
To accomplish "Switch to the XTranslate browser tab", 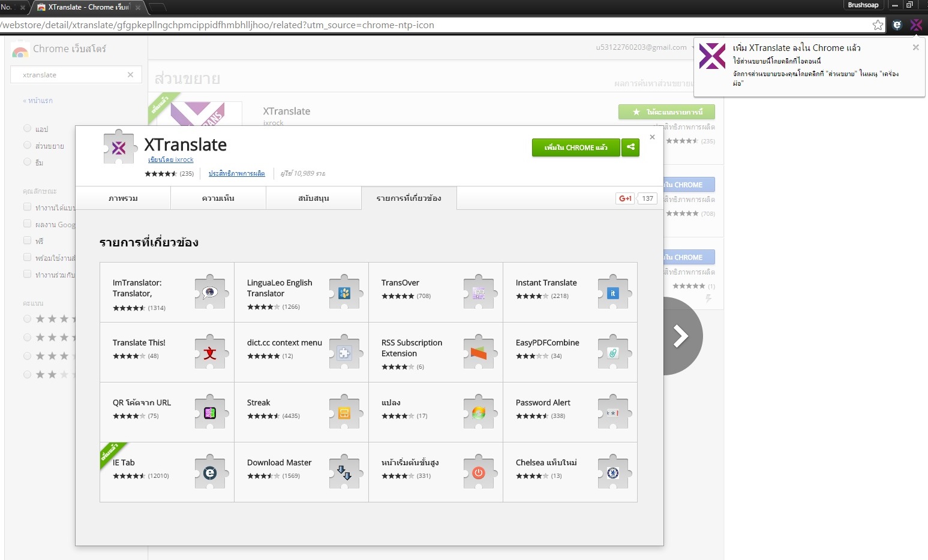I will tap(88, 7).
